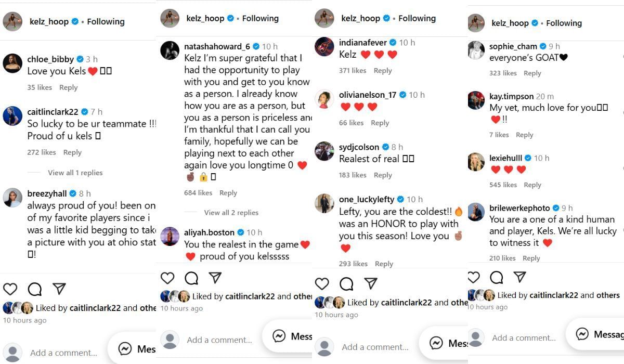Toggle Following in the fourth panel header
The width and height of the screenshot is (624, 364).
(x=564, y=23)
